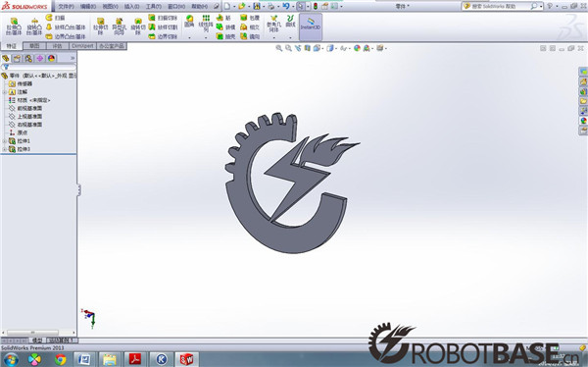Switch to the 办公室产品 Office Products tab
The width and height of the screenshot is (588, 367).
point(112,46)
